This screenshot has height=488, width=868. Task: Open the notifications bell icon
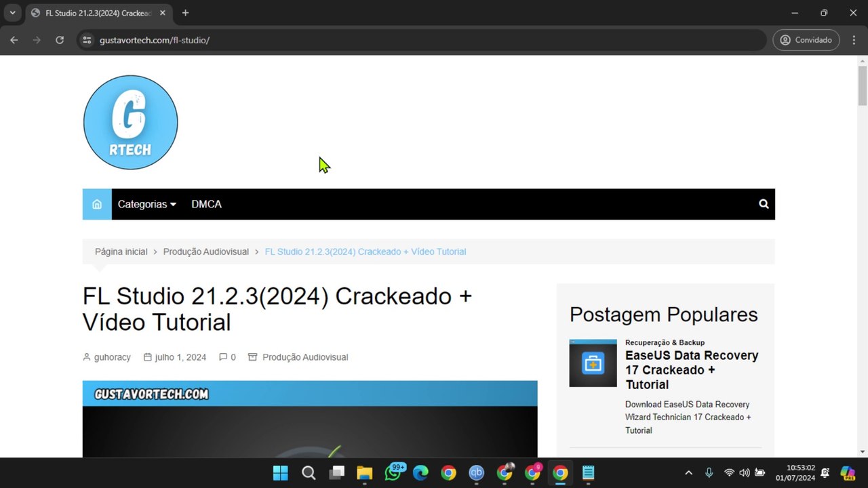(825, 473)
